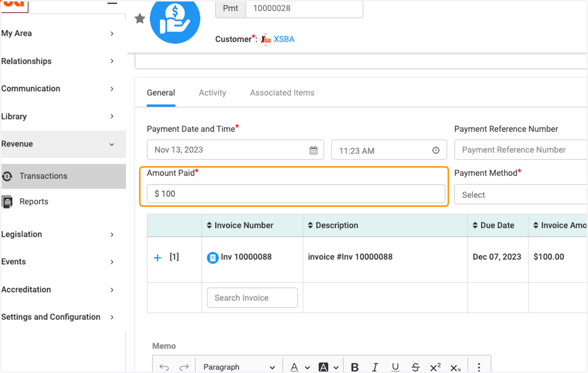This screenshot has height=373, width=588.
Task: Click the [1] row number
Action: 174,257
